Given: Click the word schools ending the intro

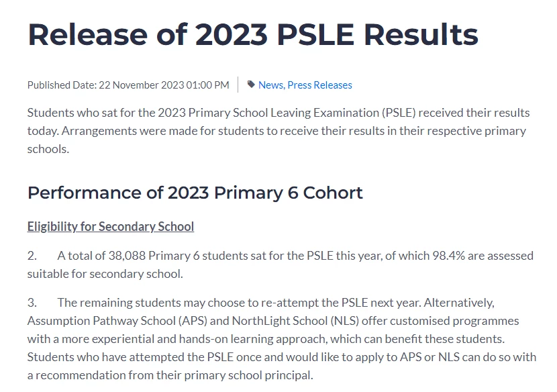Looking at the screenshot, I should click(48, 149).
